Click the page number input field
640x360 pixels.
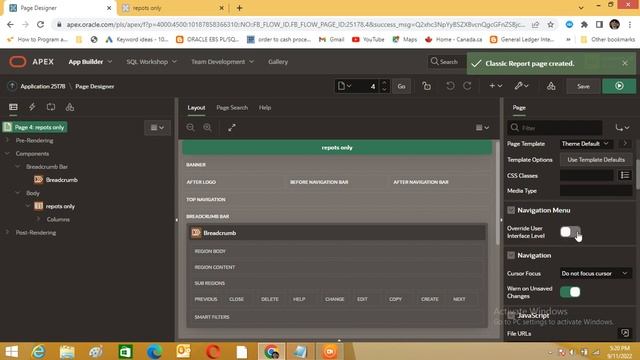click(367, 86)
